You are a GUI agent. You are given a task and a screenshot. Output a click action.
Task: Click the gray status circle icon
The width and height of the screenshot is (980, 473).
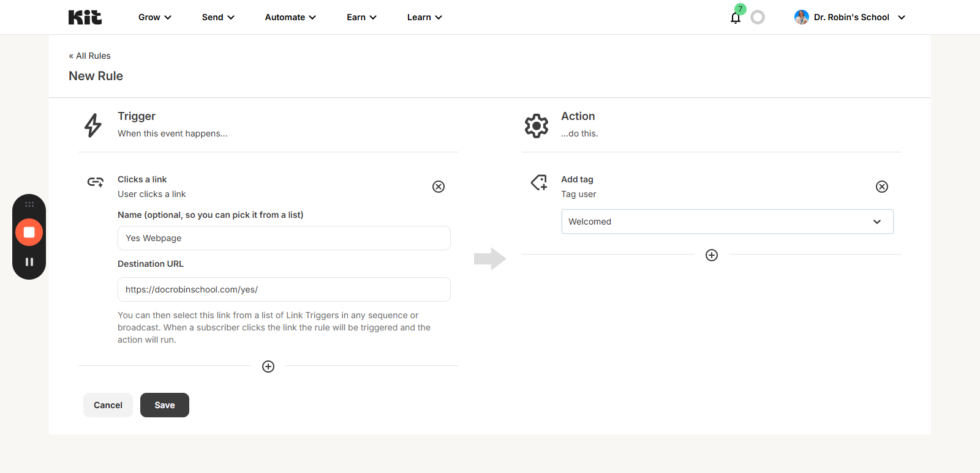point(758,18)
